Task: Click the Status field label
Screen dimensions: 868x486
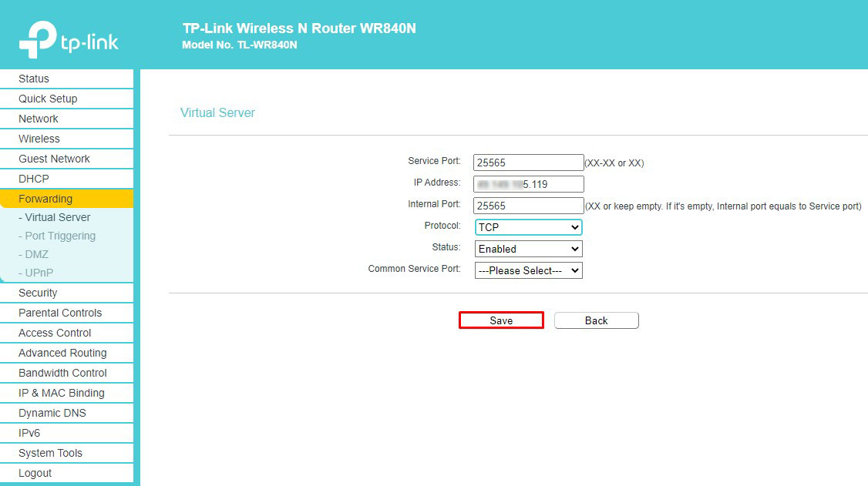Action: click(446, 247)
